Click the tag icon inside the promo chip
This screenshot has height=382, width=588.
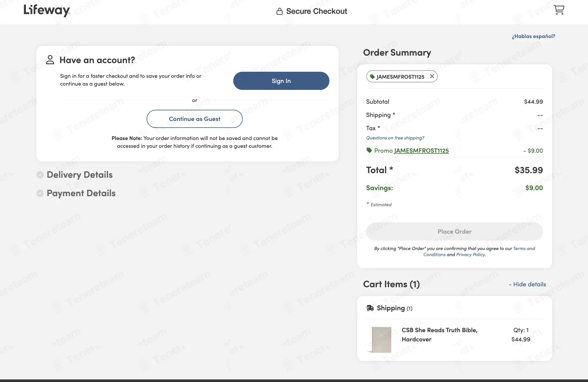click(x=372, y=77)
